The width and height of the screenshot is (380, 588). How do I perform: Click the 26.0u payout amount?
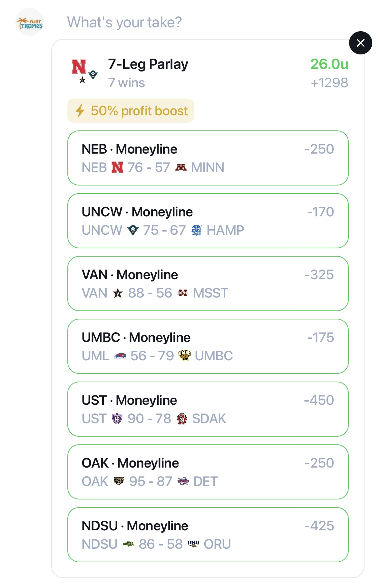point(329,64)
